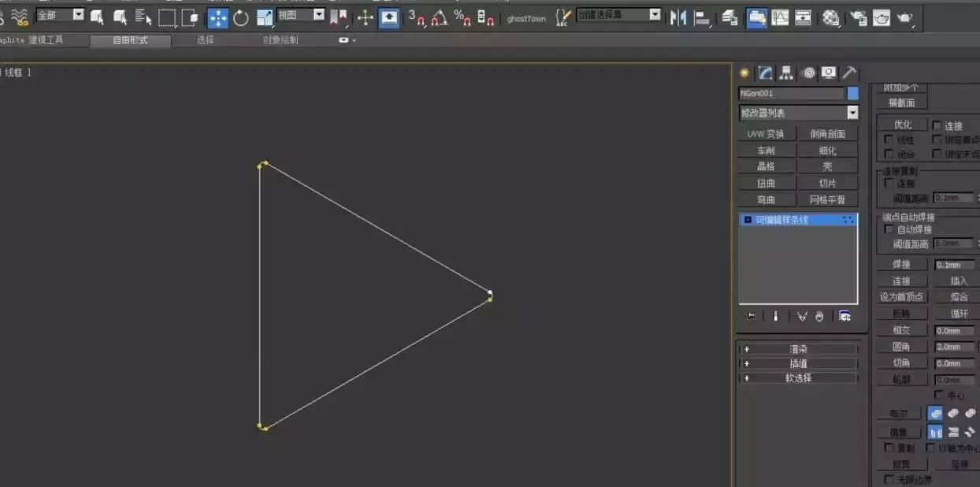Click the NGon001 object color swatch

click(x=852, y=93)
